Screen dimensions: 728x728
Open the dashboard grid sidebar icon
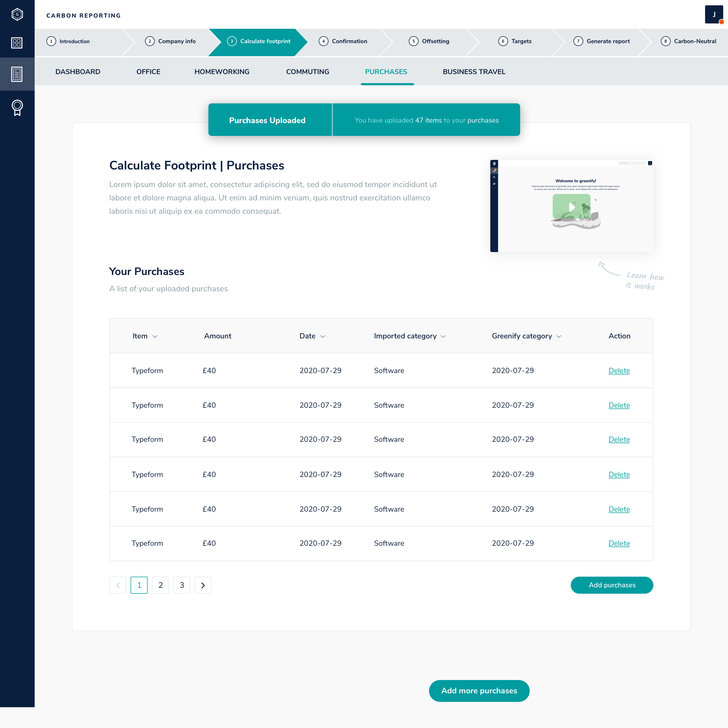click(17, 43)
